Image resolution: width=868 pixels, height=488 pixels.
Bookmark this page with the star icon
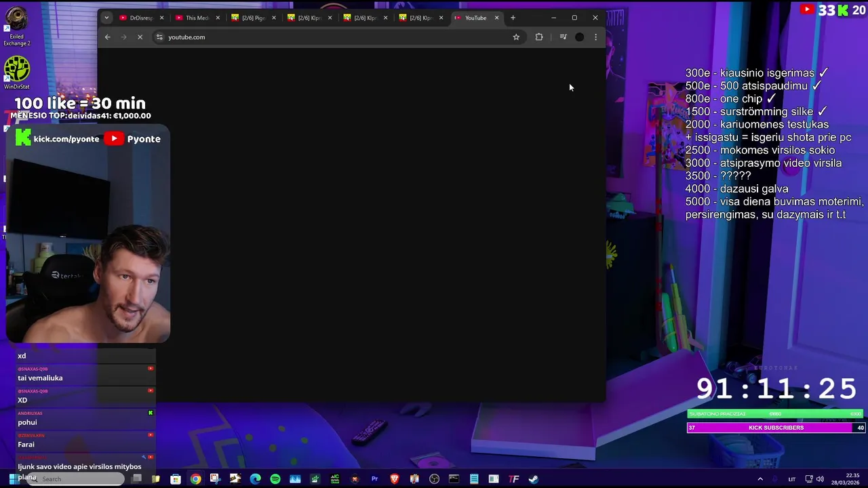tap(516, 37)
